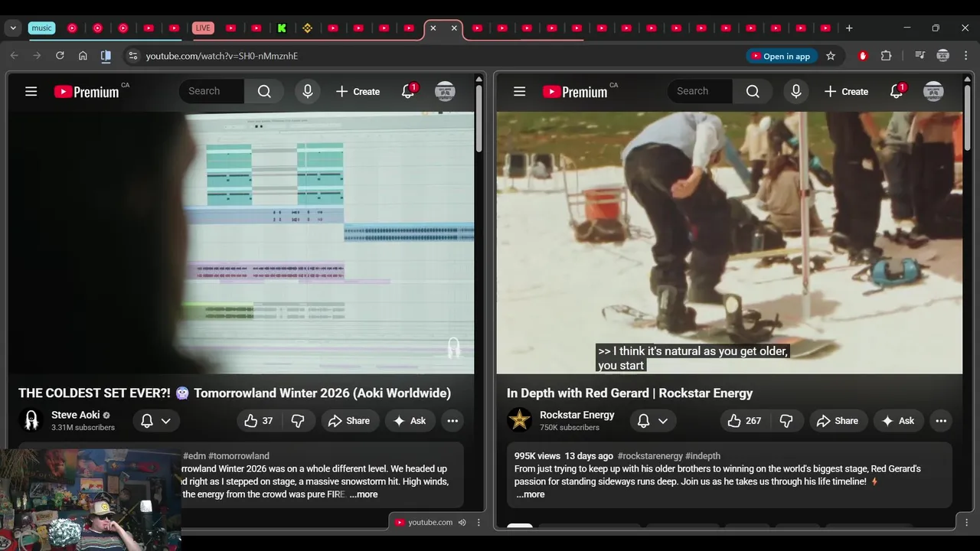Viewport: 980px width, 551px height.
Task: Open the Chrome three-dot menu
Action: point(965,56)
